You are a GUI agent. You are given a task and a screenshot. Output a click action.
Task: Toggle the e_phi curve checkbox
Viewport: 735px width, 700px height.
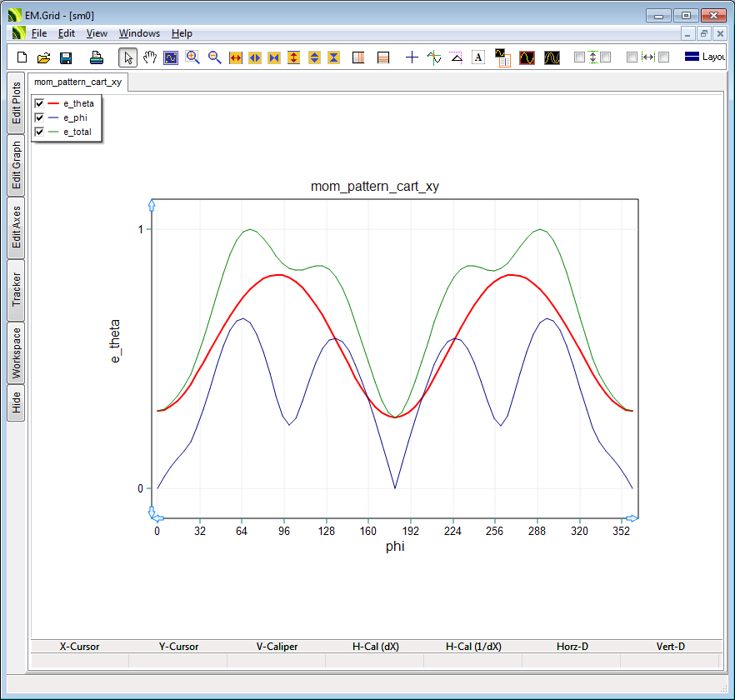click(39, 117)
